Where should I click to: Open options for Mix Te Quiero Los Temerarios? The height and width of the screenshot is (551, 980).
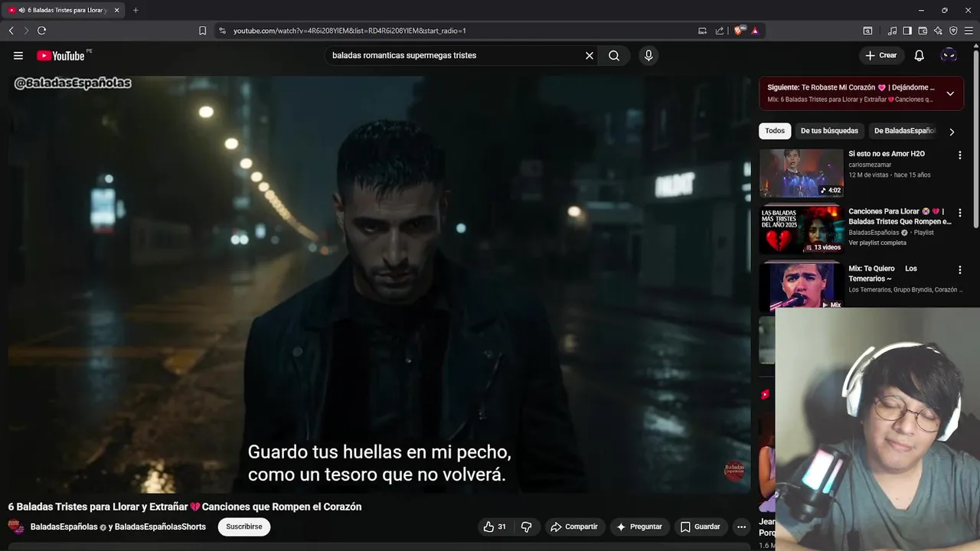(959, 270)
